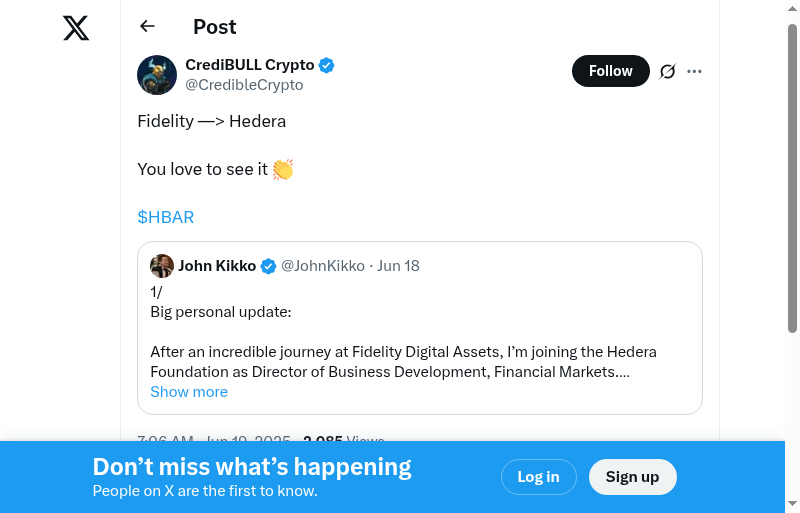Open CrediBULL Crypto's profile avatar
The height and width of the screenshot is (513, 800).
click(x=157, y=75)
